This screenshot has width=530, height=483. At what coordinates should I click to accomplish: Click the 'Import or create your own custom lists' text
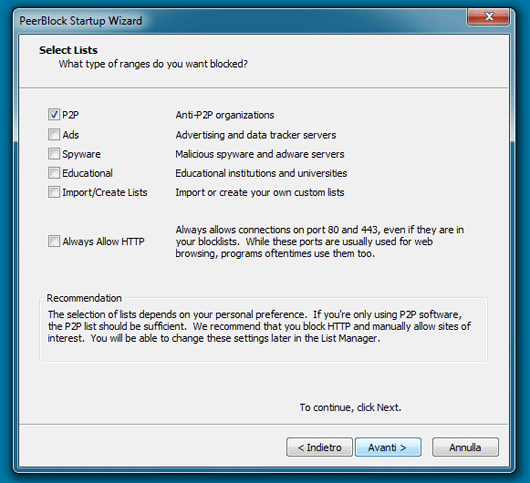click(260, 192)
